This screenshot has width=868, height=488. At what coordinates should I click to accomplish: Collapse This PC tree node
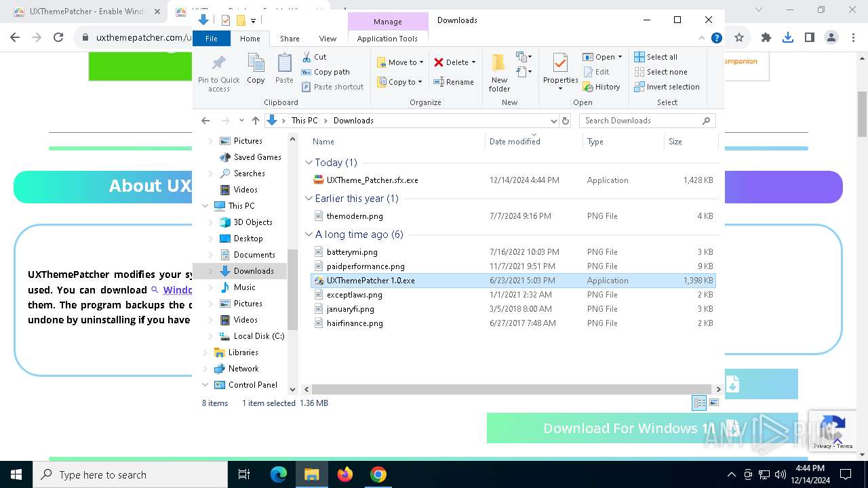pyautogui.click(x=205, y=206)
